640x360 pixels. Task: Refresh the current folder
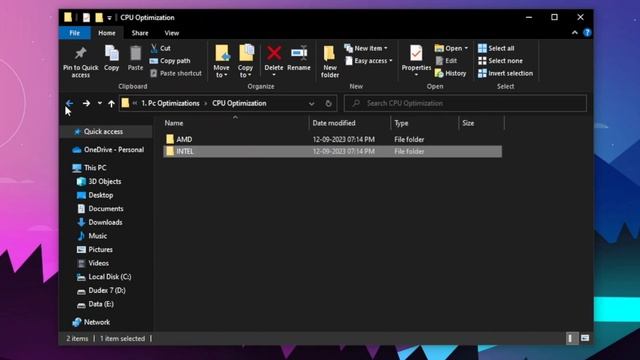click(329, 104)
